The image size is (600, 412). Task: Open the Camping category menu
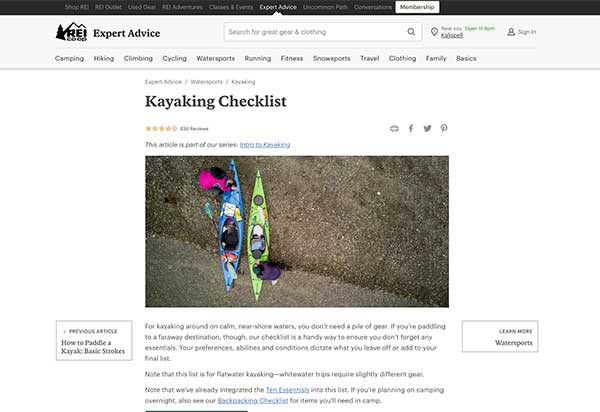point(69,59)
